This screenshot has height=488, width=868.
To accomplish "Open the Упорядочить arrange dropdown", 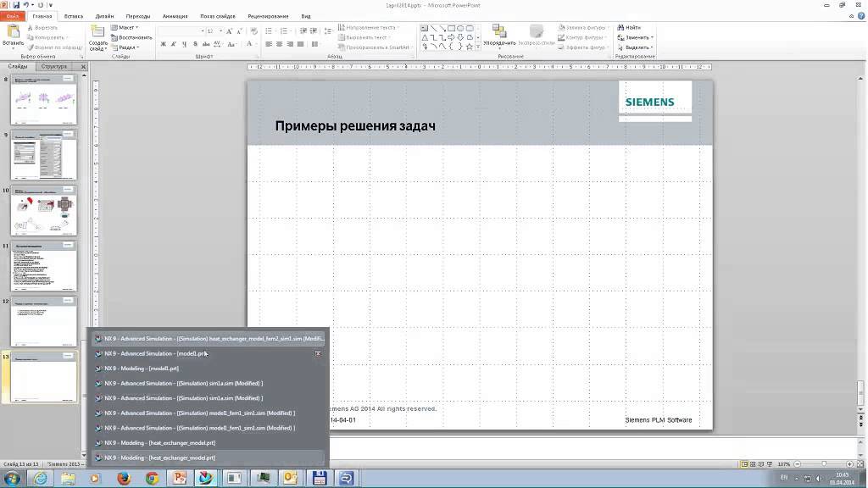I will tap(499, 36).
